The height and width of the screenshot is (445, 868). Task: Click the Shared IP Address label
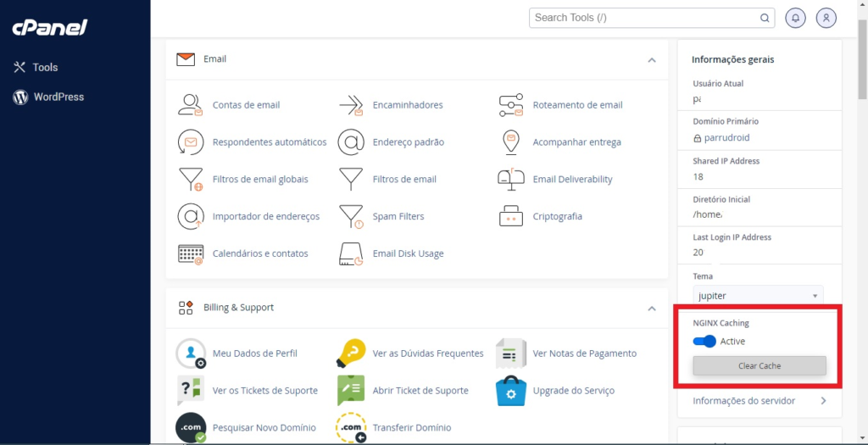pos(726,161)
